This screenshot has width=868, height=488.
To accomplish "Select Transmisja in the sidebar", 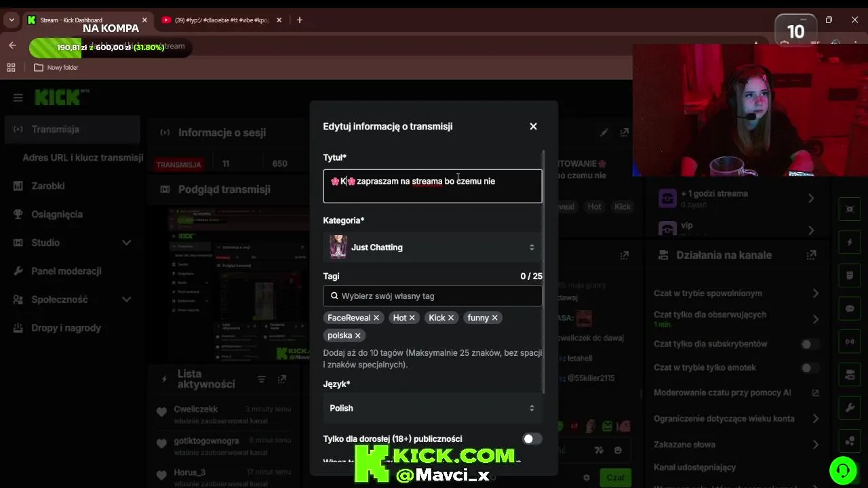I will click(x=73, y=129).
